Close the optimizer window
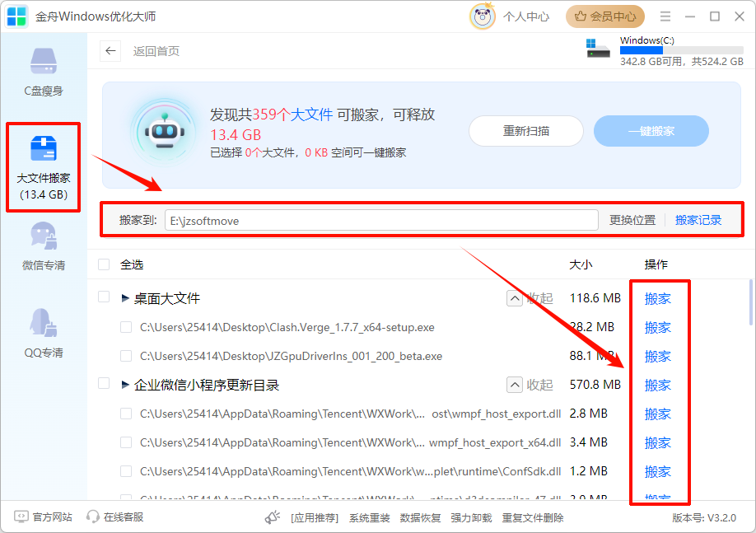756x533 pixels. [x=740, y=16]
